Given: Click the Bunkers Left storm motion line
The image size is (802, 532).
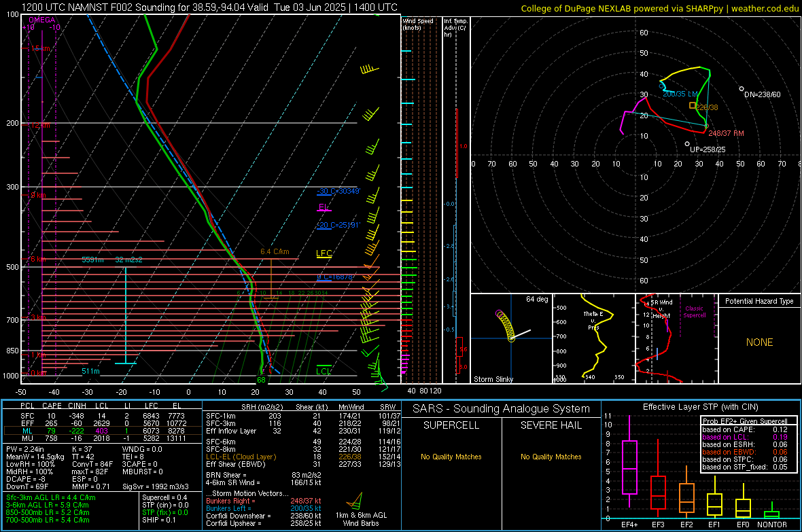Looking at the screenshot, I should click(x=264, y=508).
